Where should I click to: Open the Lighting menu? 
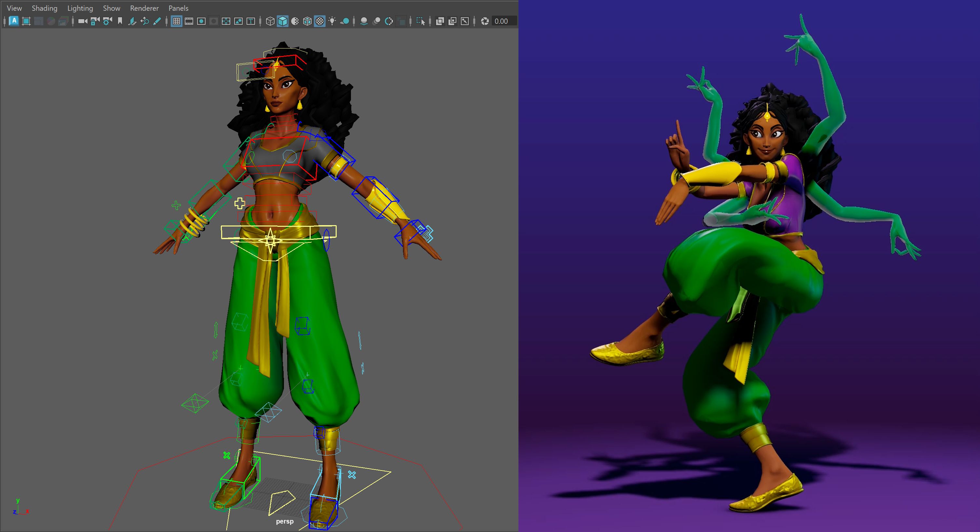coord(80,8)
